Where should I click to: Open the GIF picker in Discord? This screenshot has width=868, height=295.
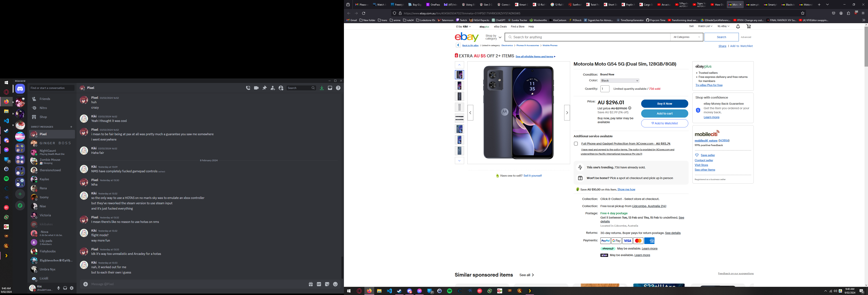(319, 284)
